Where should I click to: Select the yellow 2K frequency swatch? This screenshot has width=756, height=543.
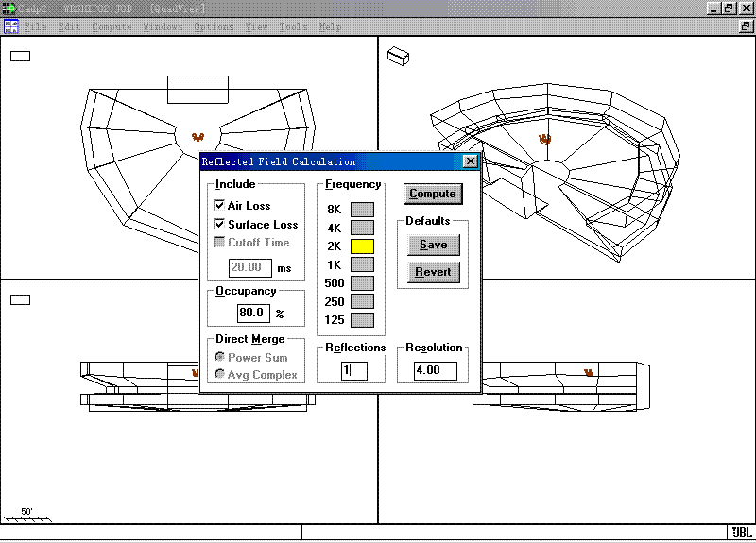point(362,246)
